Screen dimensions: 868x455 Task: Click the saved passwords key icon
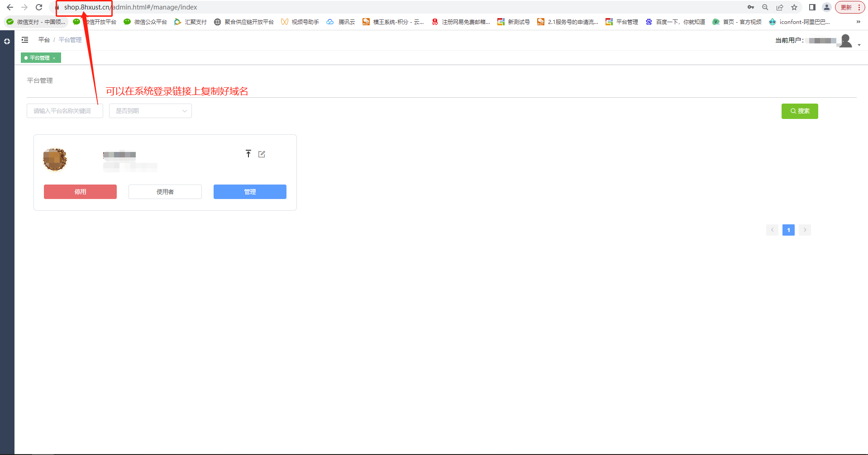(x=751, y=7)
